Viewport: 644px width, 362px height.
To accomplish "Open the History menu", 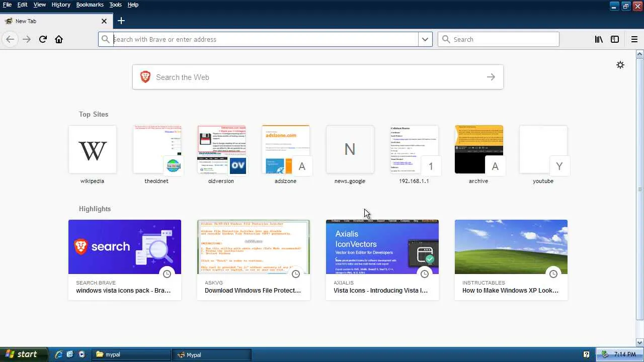I will click(x=61, y=5).
